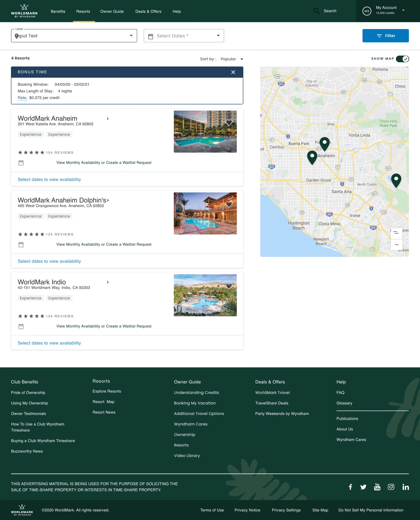Open the LinkedIn footer icon
The height and width of the screenshot is (520, 420).
click(x=406, y=487)
